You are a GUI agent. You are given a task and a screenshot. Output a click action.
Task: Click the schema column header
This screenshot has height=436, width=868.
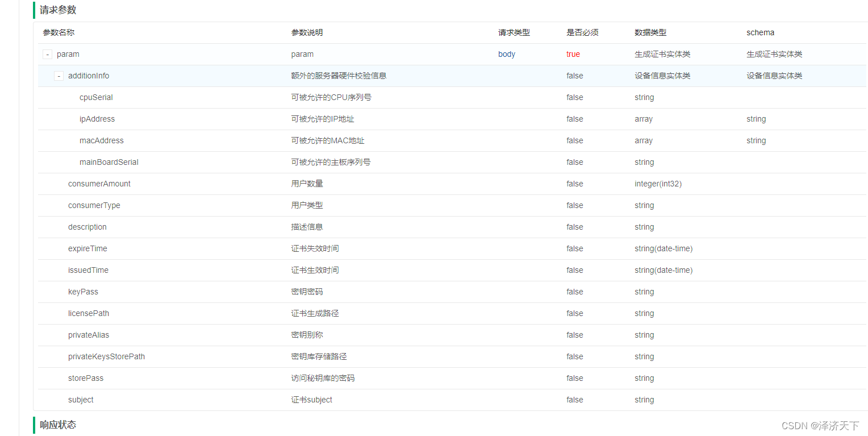(x=760, y=33)
